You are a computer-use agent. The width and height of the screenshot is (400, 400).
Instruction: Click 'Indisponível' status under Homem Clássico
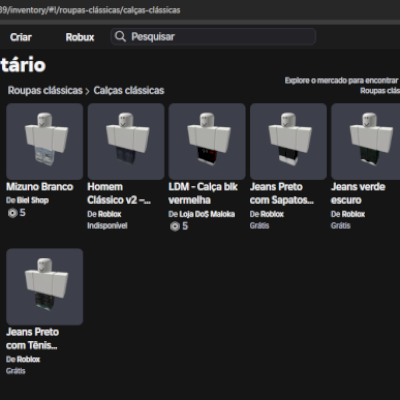tap(107, 226)
